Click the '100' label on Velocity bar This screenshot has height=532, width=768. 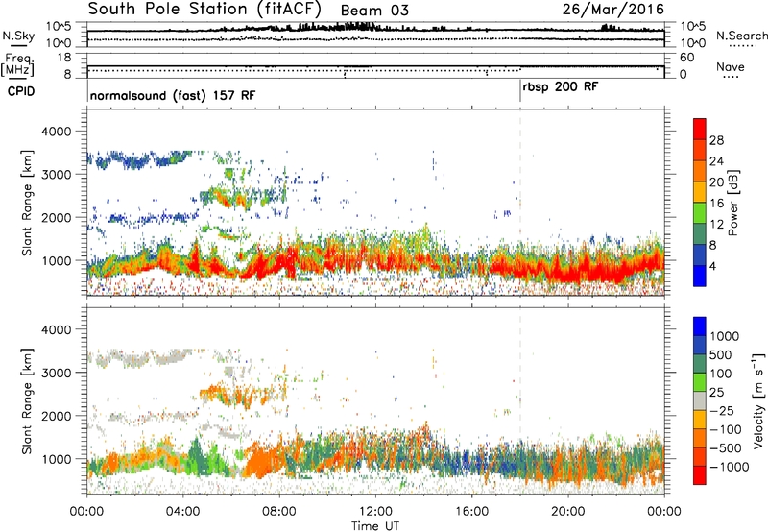tap(721, 374)
